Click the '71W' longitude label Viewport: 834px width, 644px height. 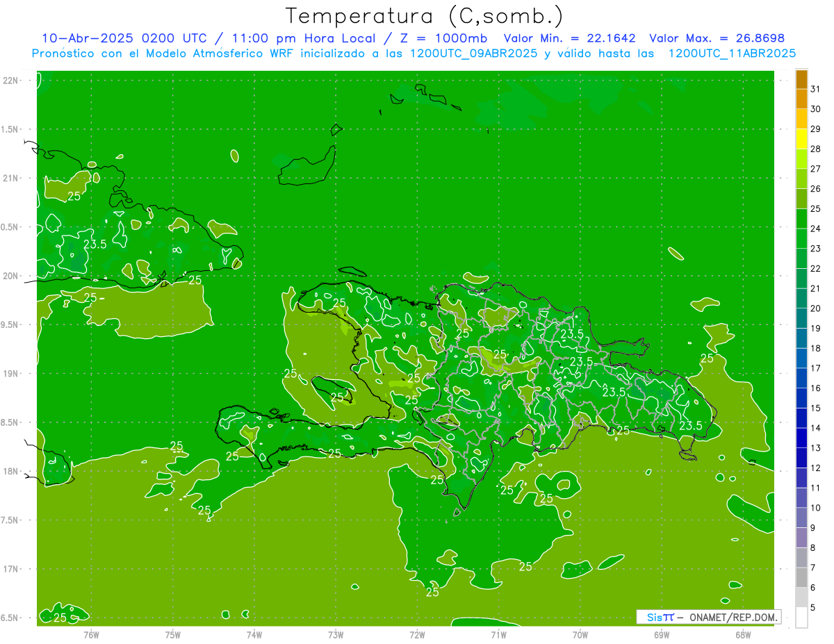click(498, 635)
